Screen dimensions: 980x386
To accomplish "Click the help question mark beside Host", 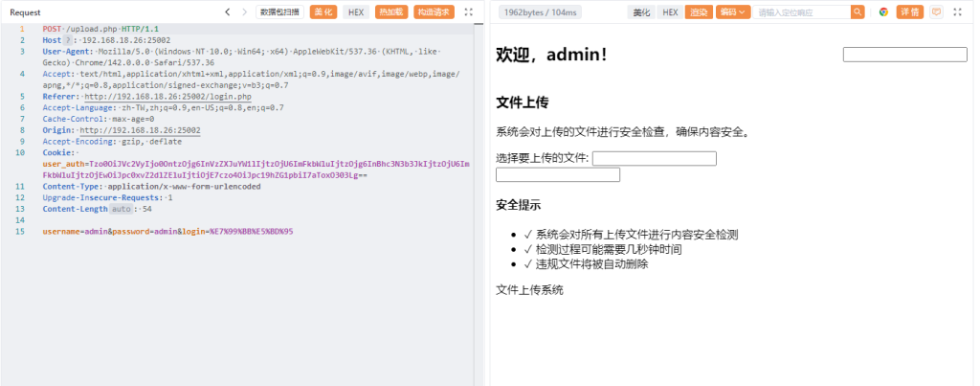I will tap(68, 40).
